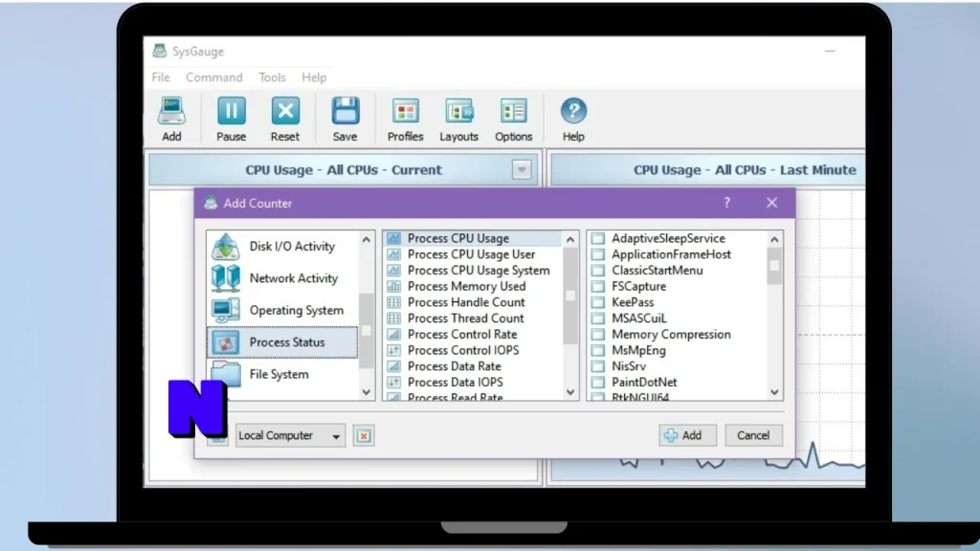Screen dimensions: 980x551
Task: Open the CPU Usage Current panel dropdown arrow
Action: pos(522,169)
